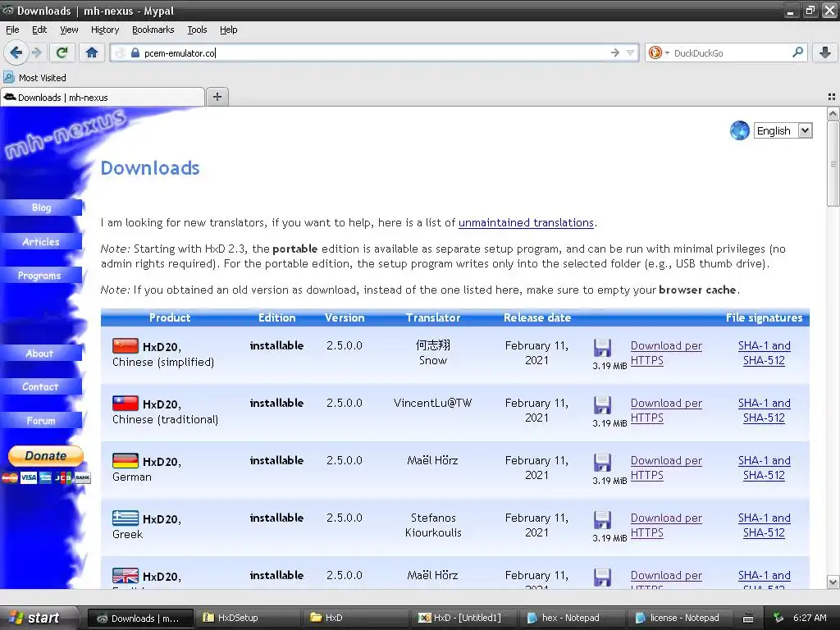Switch to HxDSetup taskbar item
Image resolution: width=840 pixels, height=630 pixels.
click(x=248, y=618)
